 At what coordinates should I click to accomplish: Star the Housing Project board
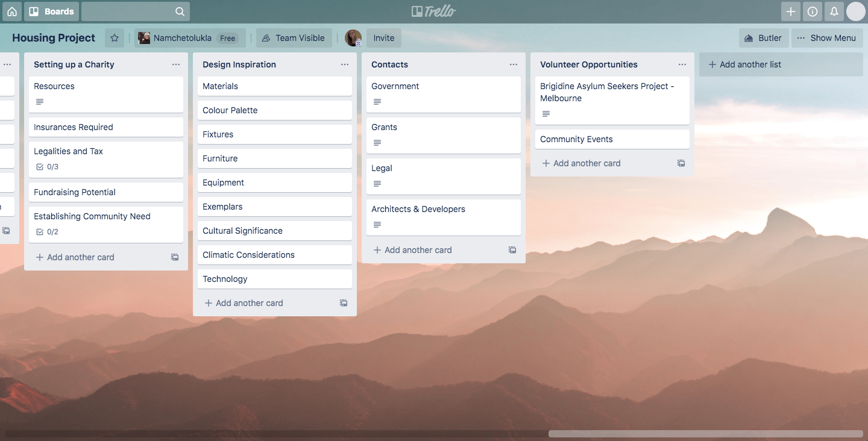click(x=115, y=38)
